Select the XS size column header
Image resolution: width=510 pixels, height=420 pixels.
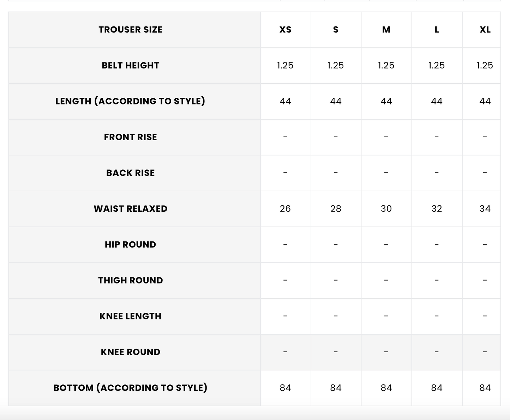[x=285, y=30]
